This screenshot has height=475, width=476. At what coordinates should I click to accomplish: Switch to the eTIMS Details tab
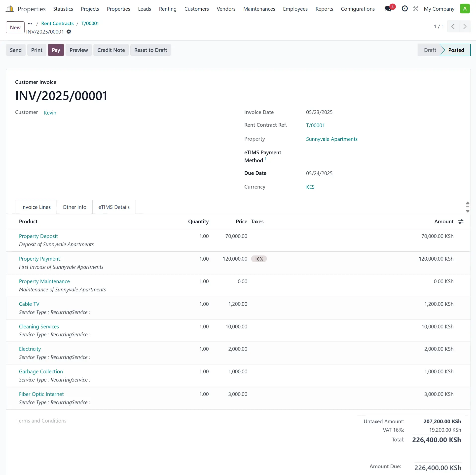[114, 207]
